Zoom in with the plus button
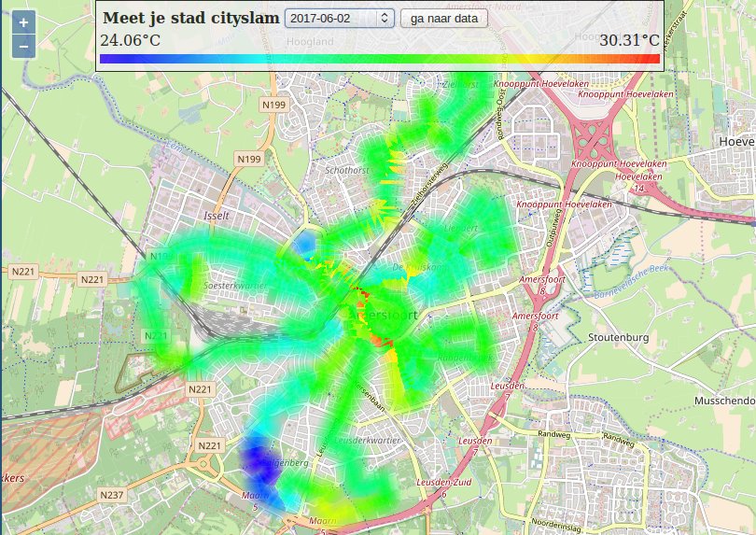The image size is (756, 535). (23, 22)
